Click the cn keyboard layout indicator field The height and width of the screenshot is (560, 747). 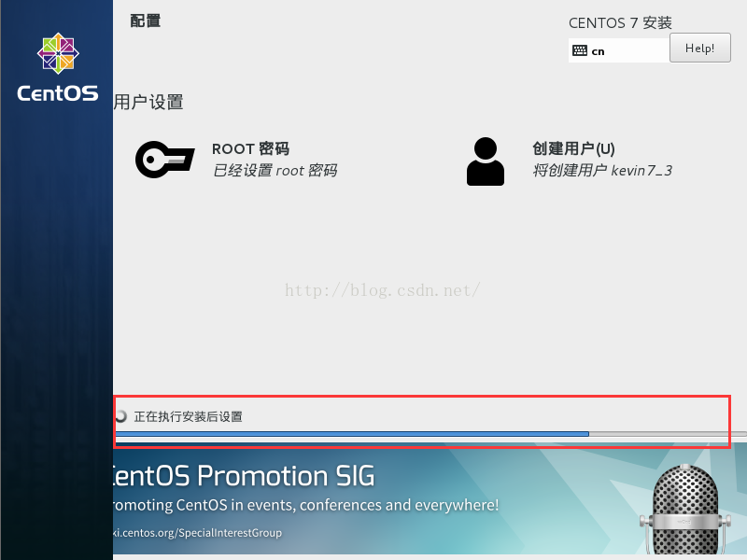point(619,50)
